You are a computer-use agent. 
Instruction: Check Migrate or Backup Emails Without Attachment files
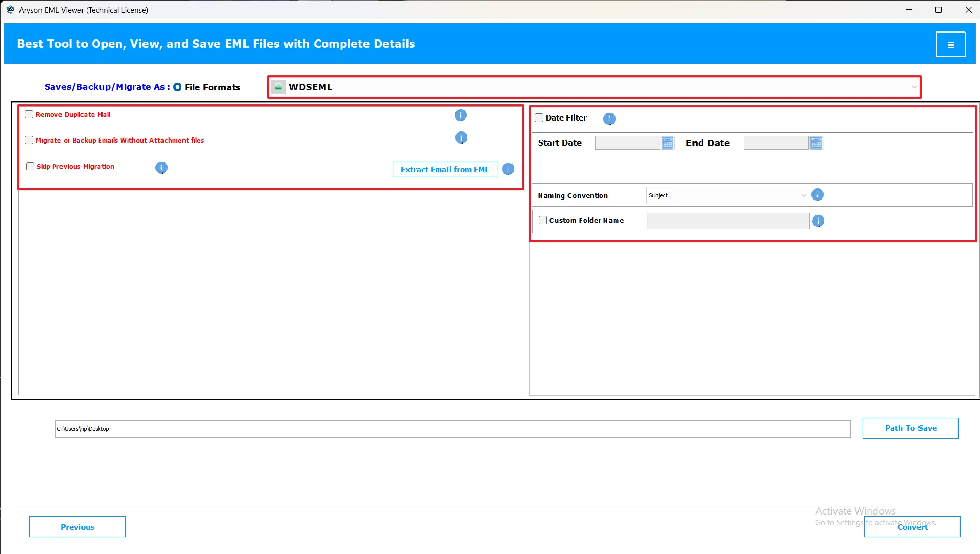point(29,141)
